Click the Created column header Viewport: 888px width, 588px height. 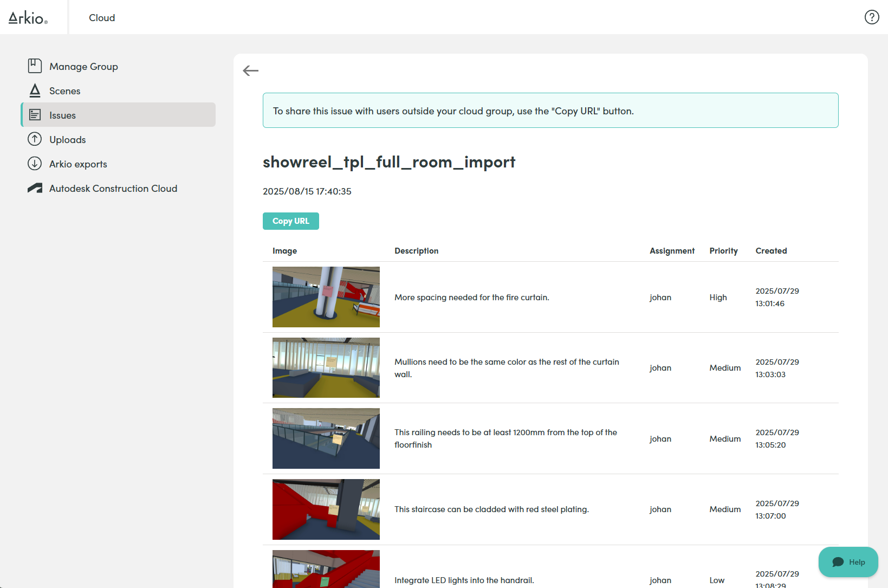771,250
